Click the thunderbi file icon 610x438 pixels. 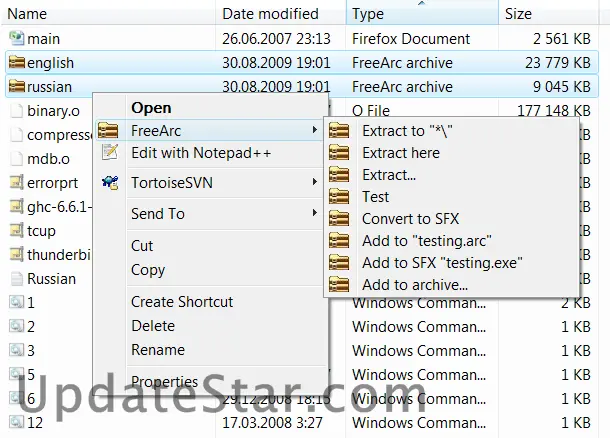tap(16, 254)
